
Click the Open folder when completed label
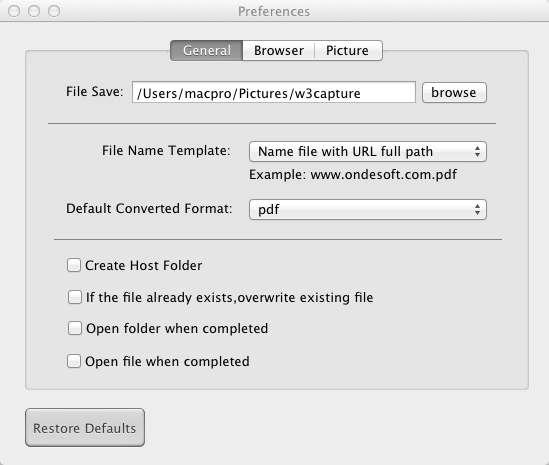point(177,328)
